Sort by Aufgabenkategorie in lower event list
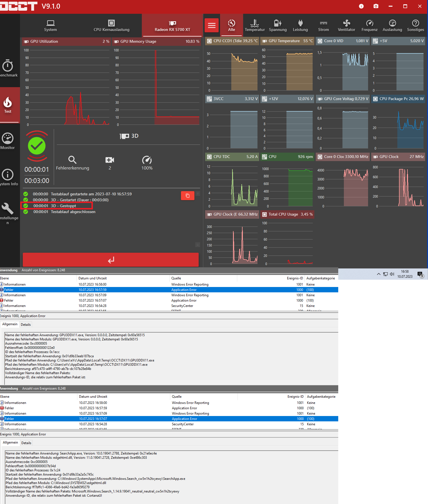Image resolution: width=428 pixels, height=504 pixels. point(321,397)
